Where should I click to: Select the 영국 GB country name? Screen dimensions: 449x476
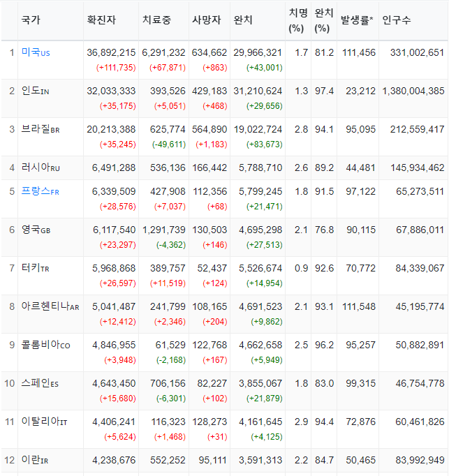36,230
